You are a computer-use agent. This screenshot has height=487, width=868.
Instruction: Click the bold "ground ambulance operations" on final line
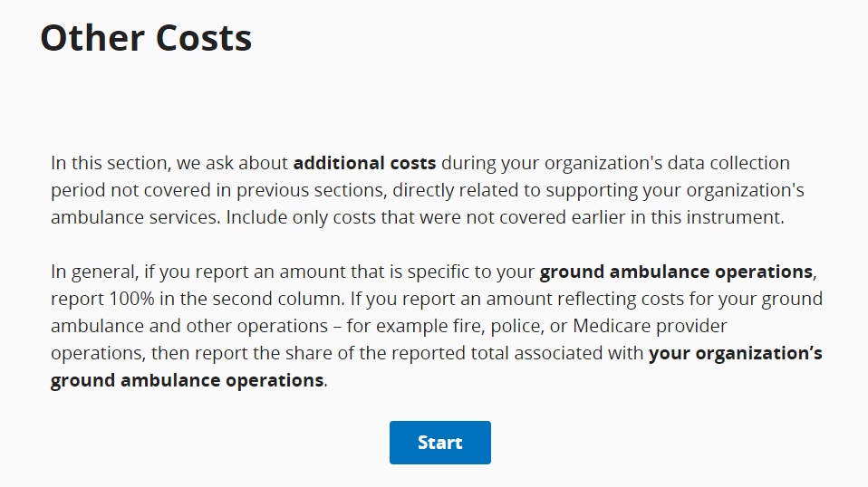coord(187,381)
